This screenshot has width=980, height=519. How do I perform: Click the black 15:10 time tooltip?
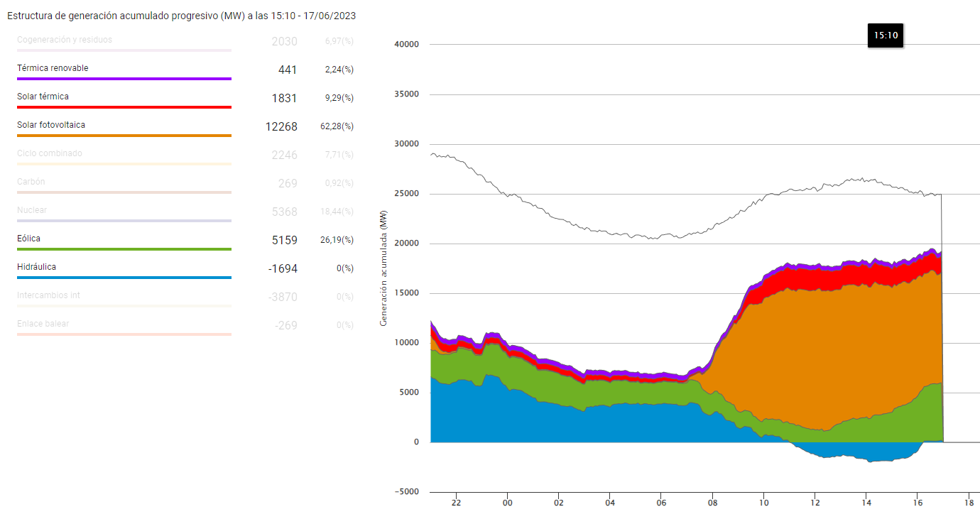(x=885, y=35)
